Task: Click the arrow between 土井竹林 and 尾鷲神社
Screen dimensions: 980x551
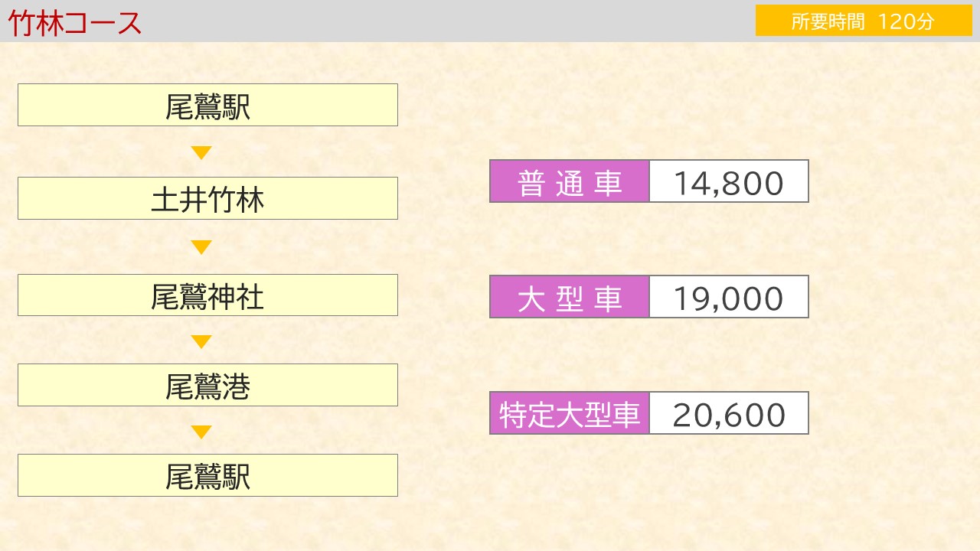Action: pos(201,247)
